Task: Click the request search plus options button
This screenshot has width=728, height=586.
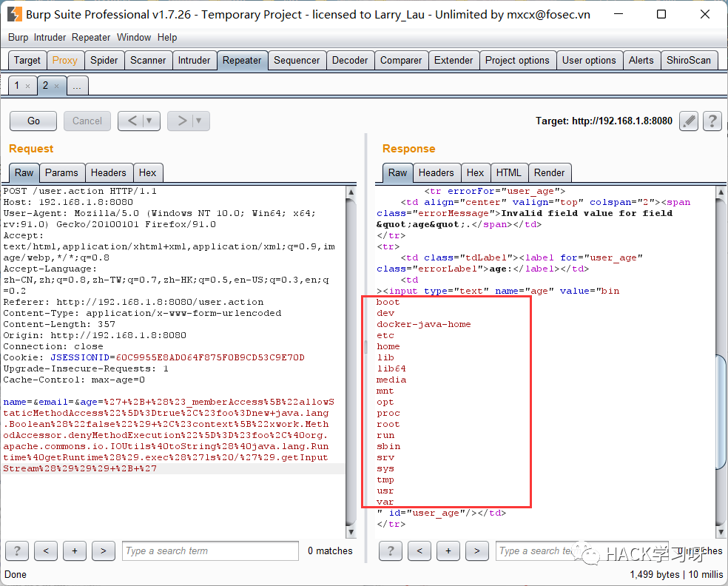Action: [x=75, y=550]
